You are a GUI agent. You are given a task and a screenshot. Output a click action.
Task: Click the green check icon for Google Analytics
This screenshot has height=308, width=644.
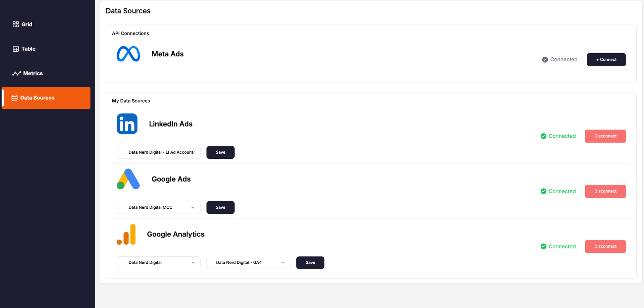(x=543, y=247)
